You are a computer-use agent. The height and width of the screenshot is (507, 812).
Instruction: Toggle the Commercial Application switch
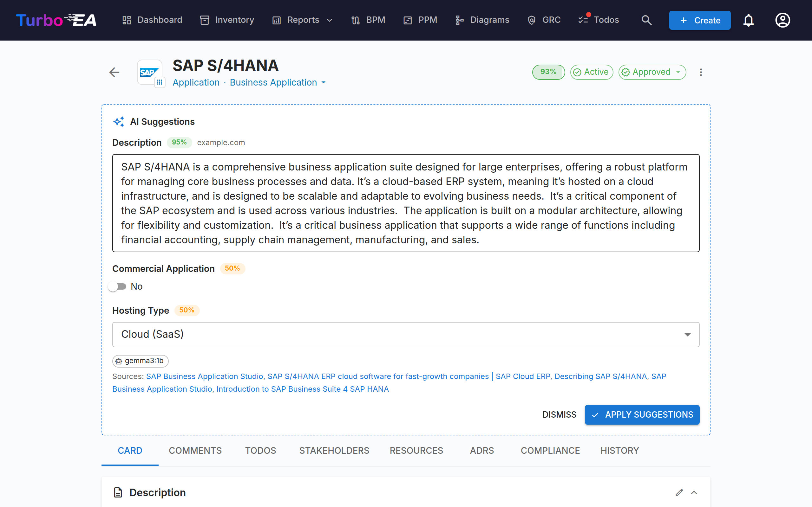click(117, 286)
